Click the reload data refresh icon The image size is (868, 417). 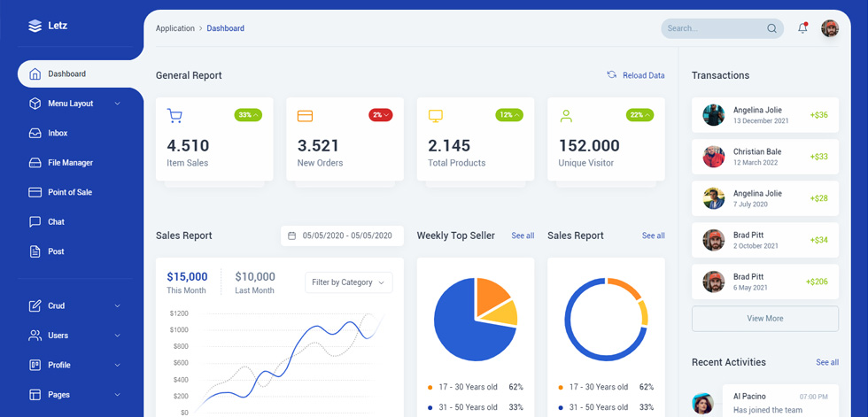[x=612, y=74]
